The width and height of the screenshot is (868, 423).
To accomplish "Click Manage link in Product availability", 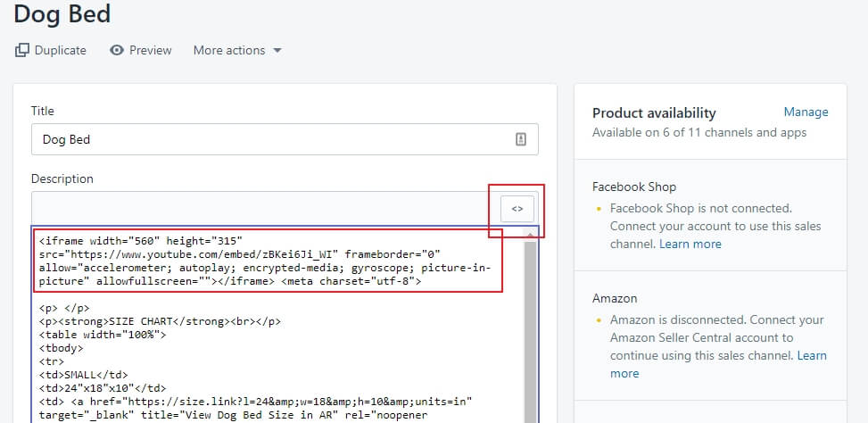I will point(806,112).
